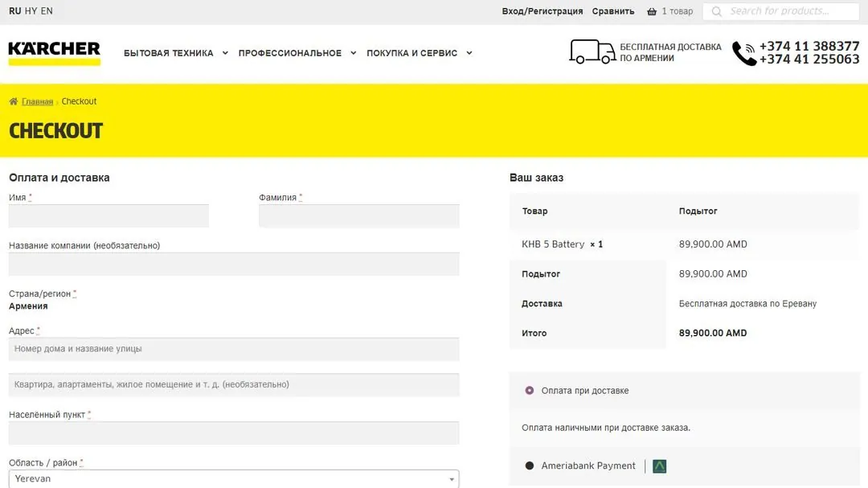The image size is (868, 488).
Task: Click the Номер дома и название улицы field
Action: click(234, 349)
